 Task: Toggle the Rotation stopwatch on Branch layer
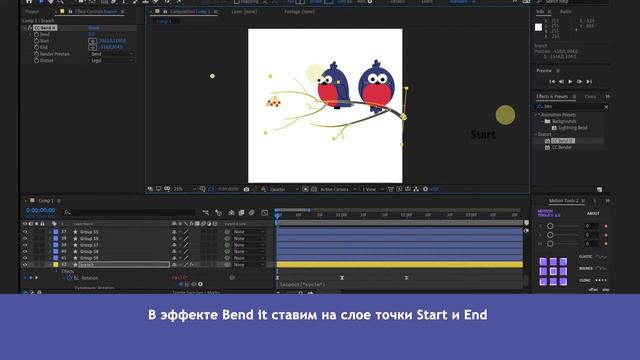(69, 278)
